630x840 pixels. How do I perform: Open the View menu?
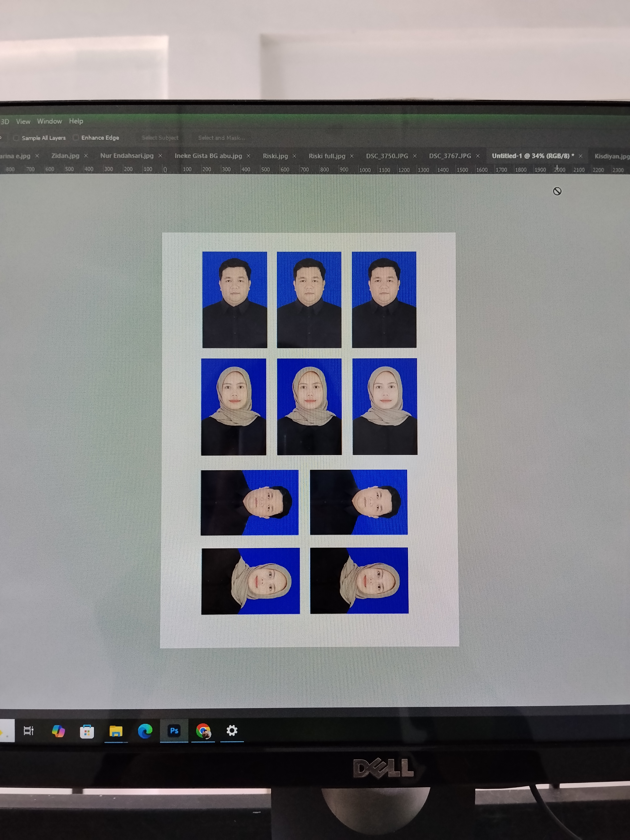click(x=23, y=122)
